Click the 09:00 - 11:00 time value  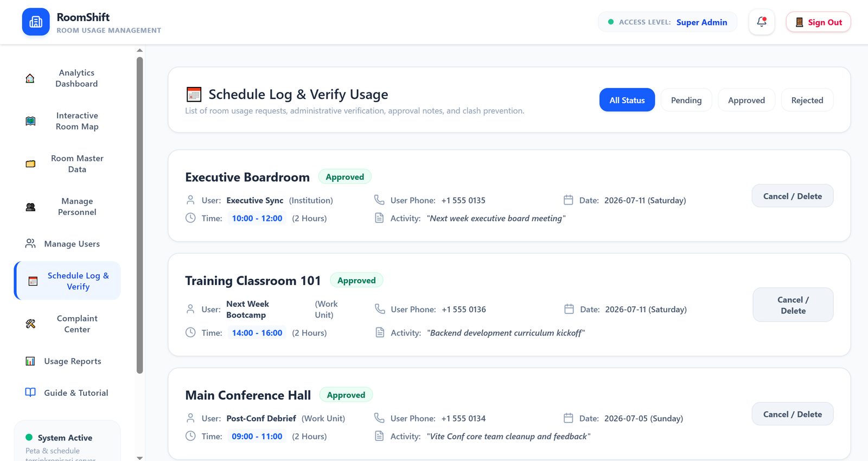tap(257, 437)
